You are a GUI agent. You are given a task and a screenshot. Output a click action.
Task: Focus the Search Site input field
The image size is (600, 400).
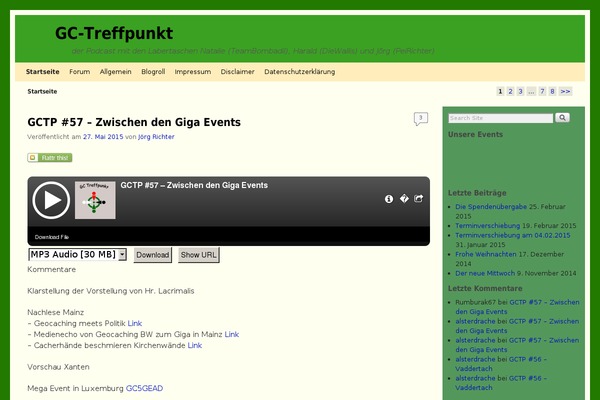tap(501, 118)
